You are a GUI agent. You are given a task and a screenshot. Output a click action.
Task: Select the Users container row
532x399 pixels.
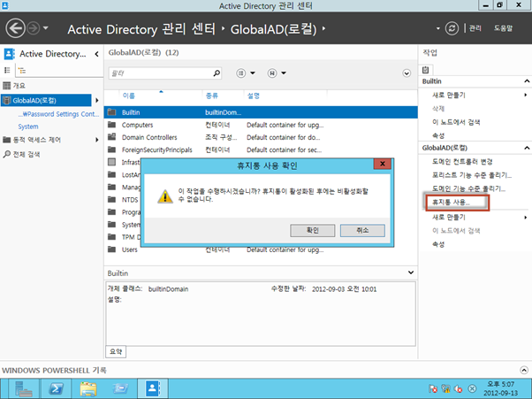[261, 249]
